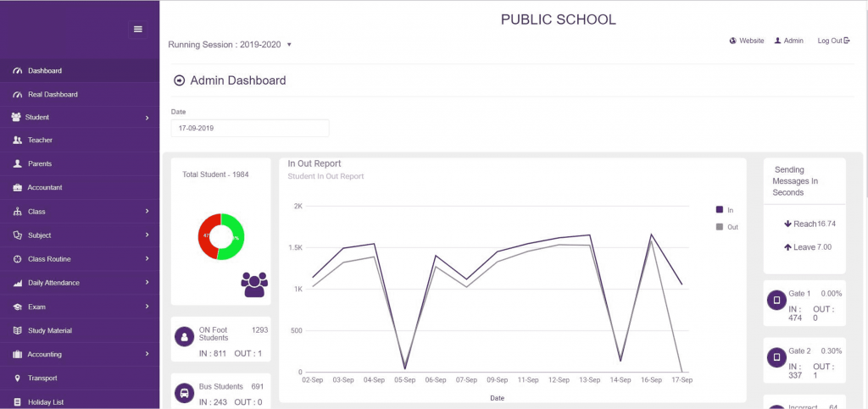This screenshot has width=868, height=409.
Task: Click the Total Student - 1984 text
Action: [215, 174]
